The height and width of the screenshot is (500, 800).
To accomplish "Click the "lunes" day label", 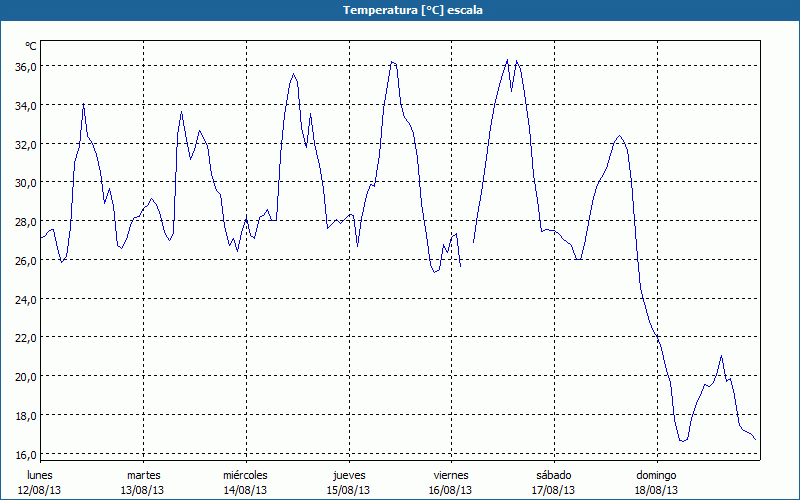I will pos(40,475).
